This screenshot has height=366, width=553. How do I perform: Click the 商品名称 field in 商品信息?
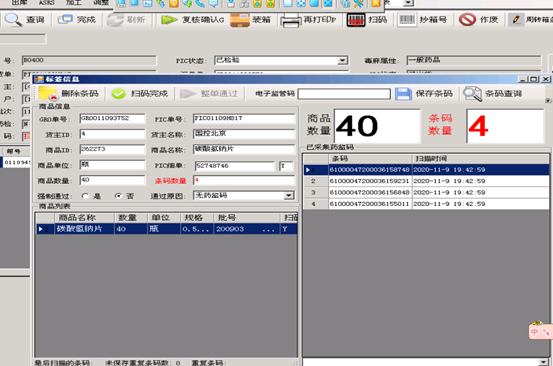click(x=244, y=149)
